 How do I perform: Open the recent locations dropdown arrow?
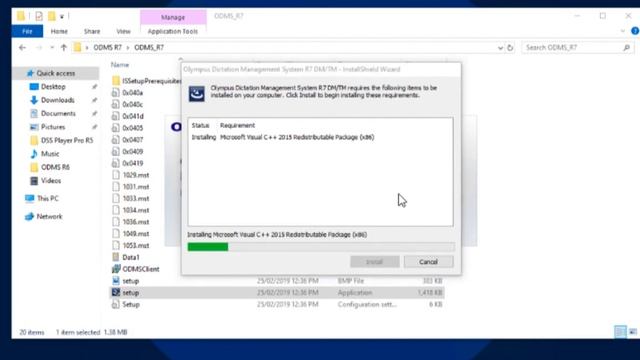(52, 48)
